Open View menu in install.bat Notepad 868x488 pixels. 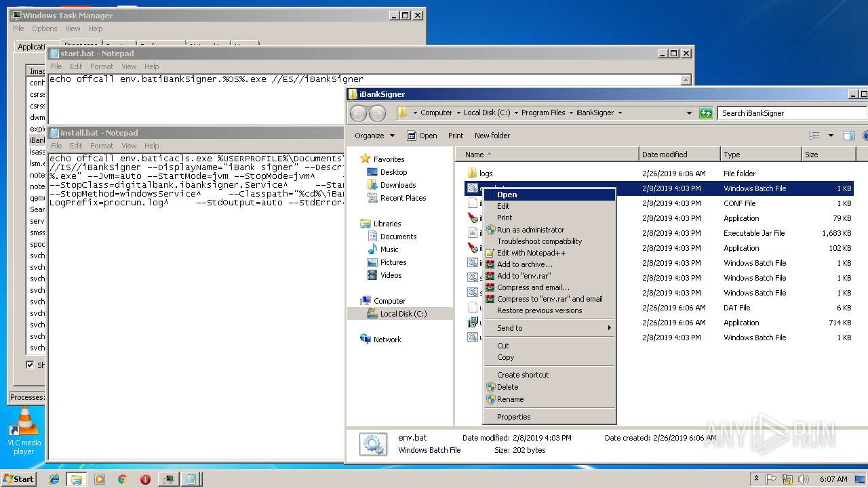(129, 146)
